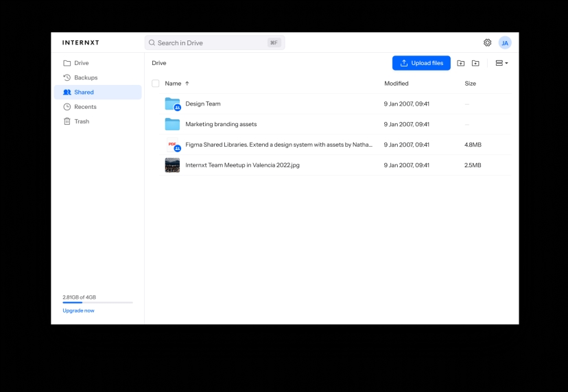Open settings via the gear icon

tap(487, 42)
